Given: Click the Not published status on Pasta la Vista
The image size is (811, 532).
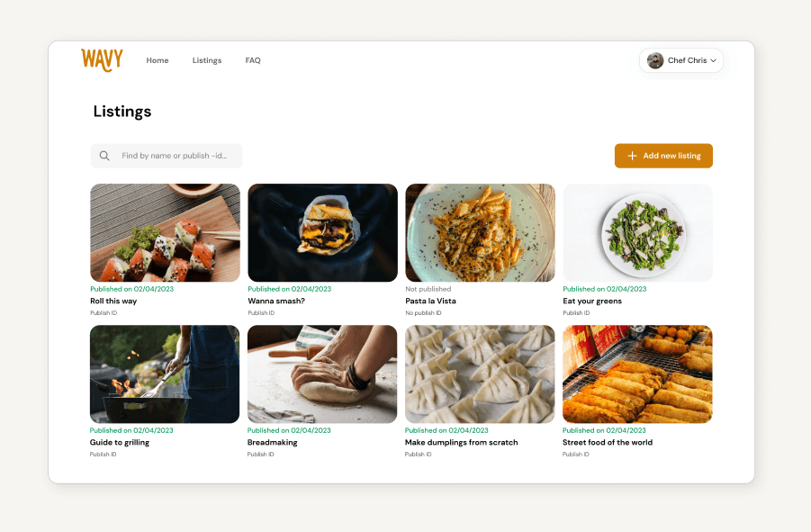Looking at the screenshot, I should [428, 289].
